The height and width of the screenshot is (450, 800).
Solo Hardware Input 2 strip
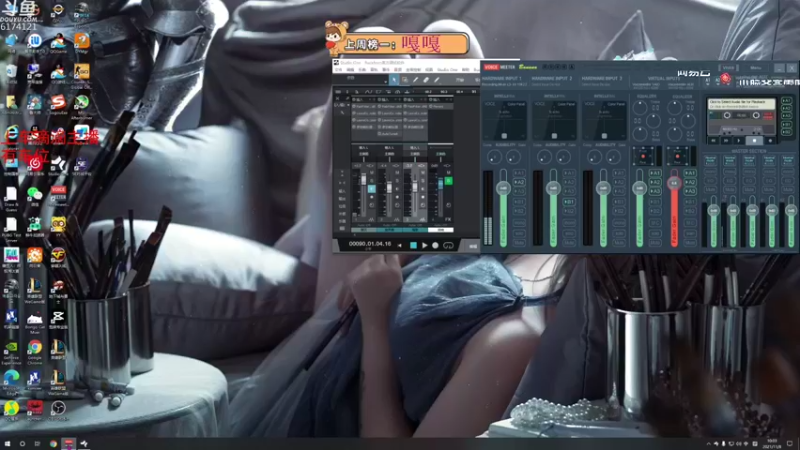point(569,233)
